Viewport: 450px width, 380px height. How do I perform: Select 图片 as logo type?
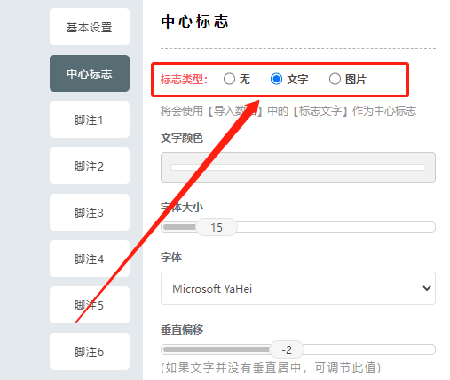[335, 79]
